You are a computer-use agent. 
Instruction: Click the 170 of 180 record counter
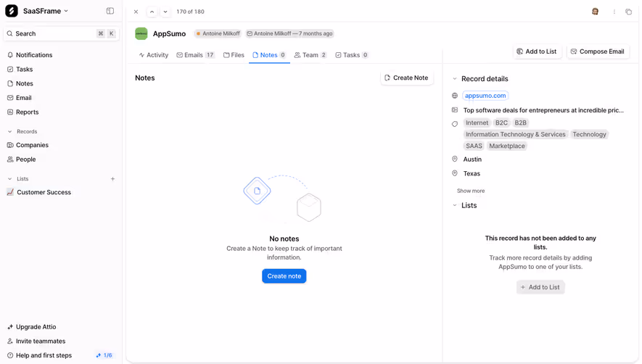[x=190, y=12]
